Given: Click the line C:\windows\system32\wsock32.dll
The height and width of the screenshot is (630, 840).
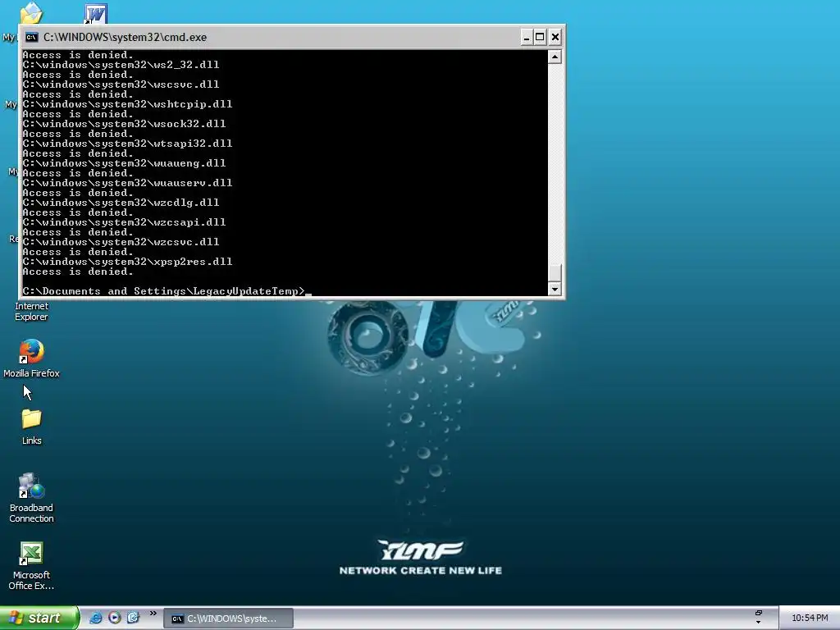Looking at the screenshot, I should [125, 124].
